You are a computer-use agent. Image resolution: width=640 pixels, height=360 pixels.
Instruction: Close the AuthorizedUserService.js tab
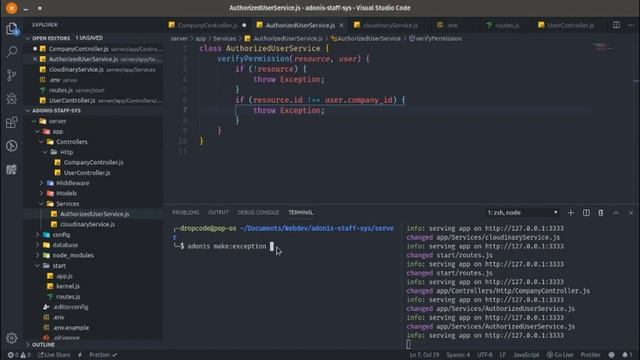click(x=342, y=25)
